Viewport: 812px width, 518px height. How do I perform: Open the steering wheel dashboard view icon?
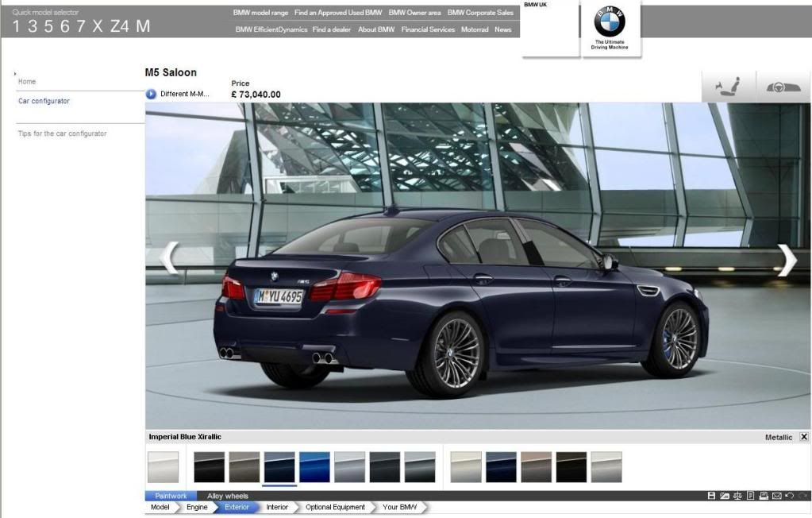point(783,86)
